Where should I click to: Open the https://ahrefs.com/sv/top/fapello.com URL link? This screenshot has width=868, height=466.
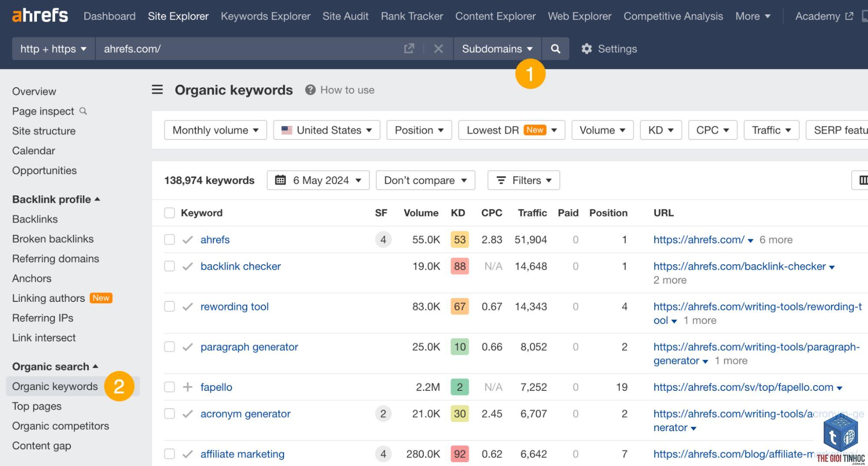743,387
